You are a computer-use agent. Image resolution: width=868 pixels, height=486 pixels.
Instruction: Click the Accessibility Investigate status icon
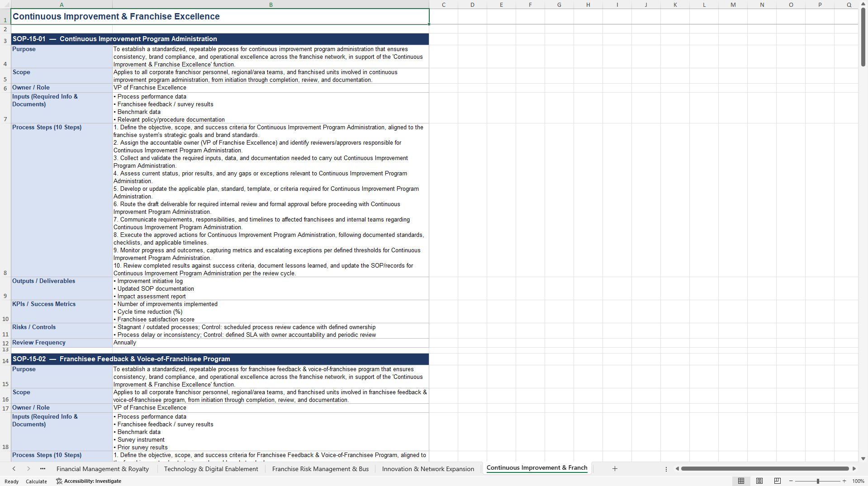coord(59,481)
